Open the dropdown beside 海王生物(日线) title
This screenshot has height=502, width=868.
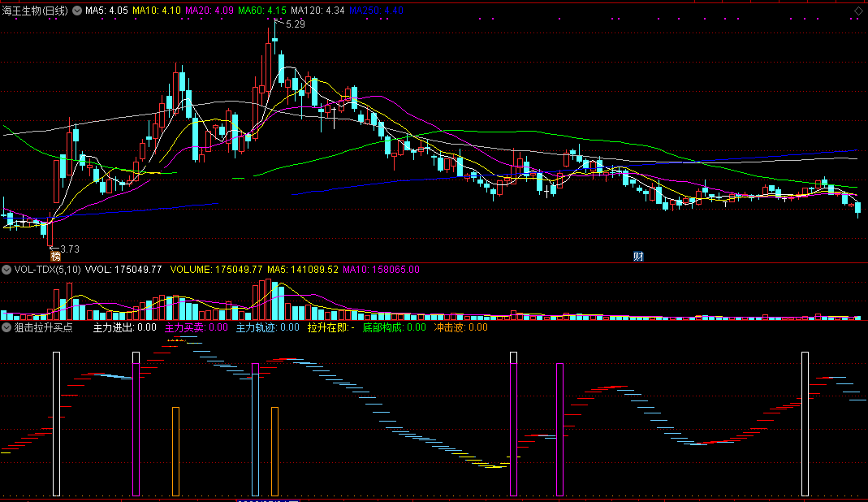click(77, 11)
